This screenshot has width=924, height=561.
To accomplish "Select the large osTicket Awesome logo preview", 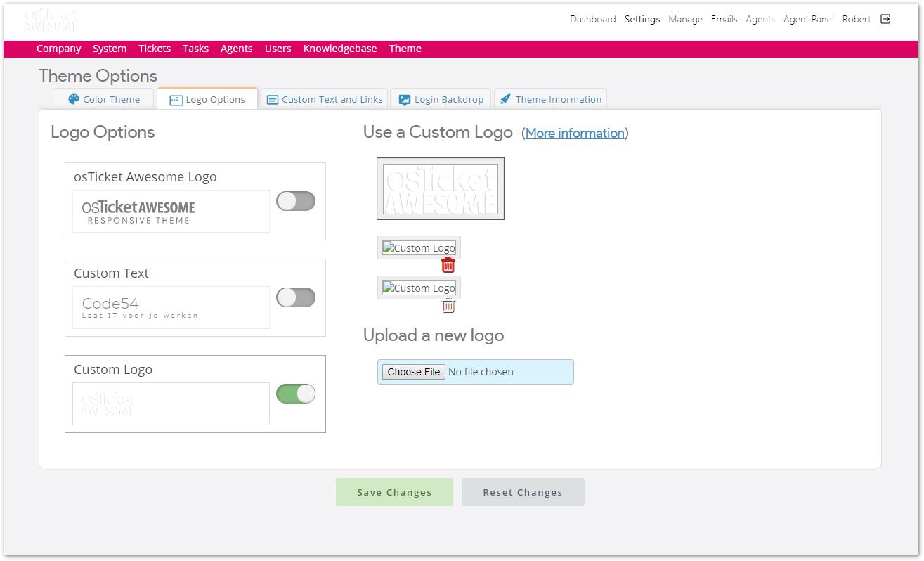I will pos(441,188).
